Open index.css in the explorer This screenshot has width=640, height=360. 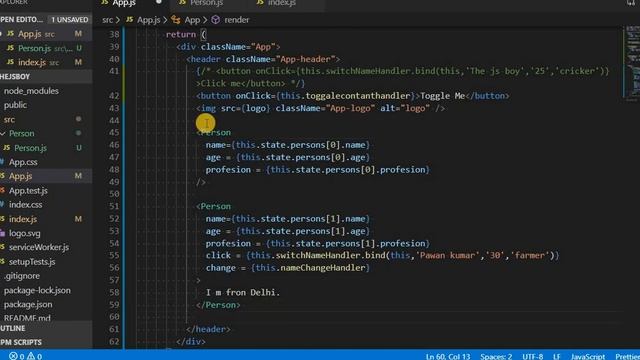25,204
